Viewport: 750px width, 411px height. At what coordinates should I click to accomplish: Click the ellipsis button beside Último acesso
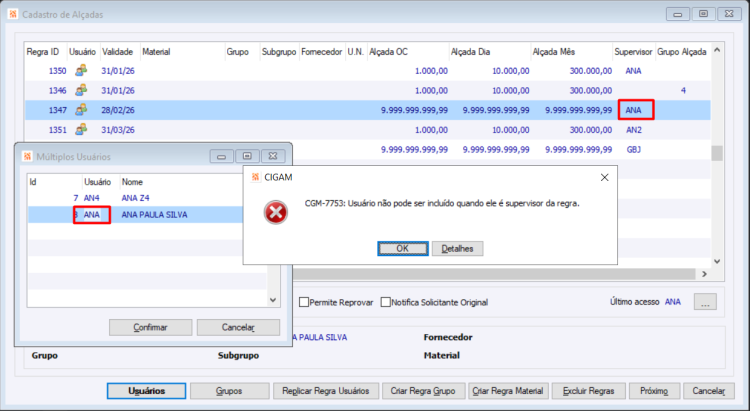(705, 302)
